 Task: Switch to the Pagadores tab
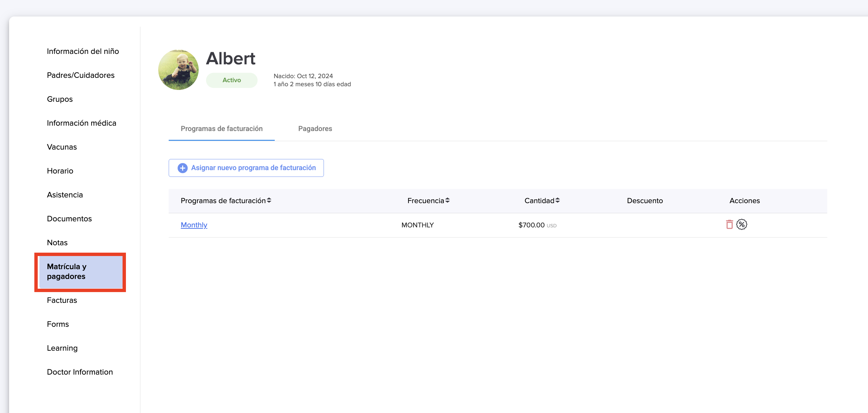coord(315,129)
